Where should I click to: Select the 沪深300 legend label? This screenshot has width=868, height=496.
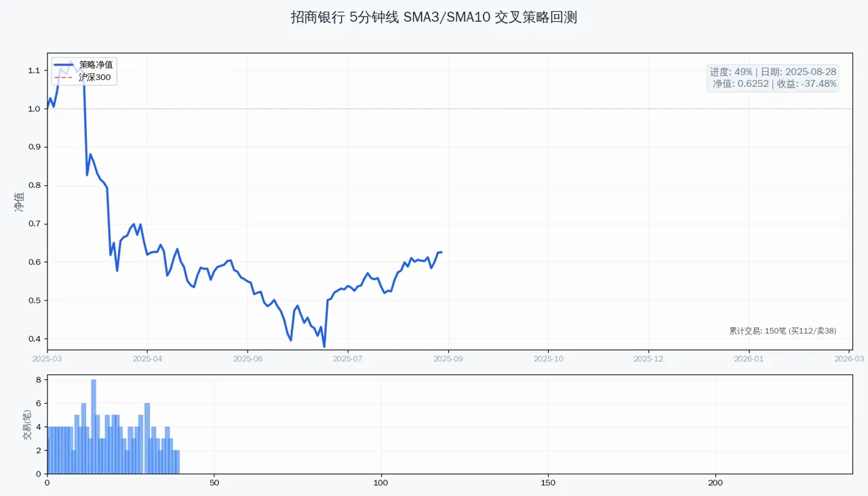[95, 77]
